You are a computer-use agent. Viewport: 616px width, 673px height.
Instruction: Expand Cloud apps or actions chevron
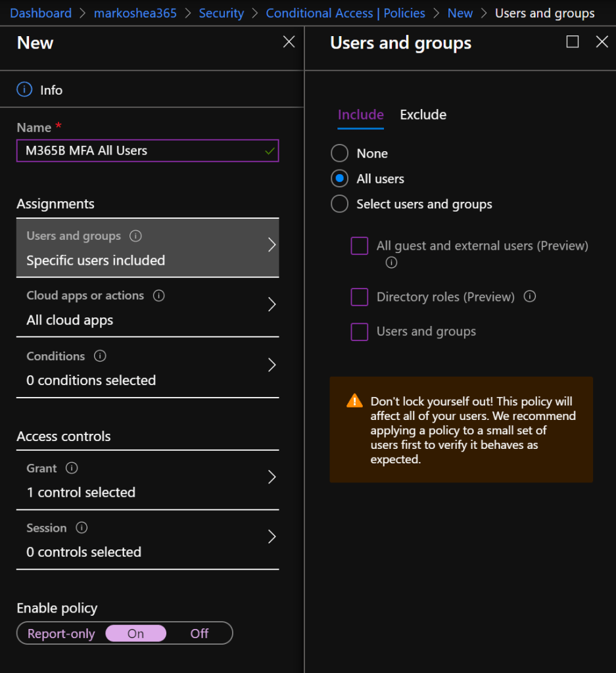[x=272, y=305]
